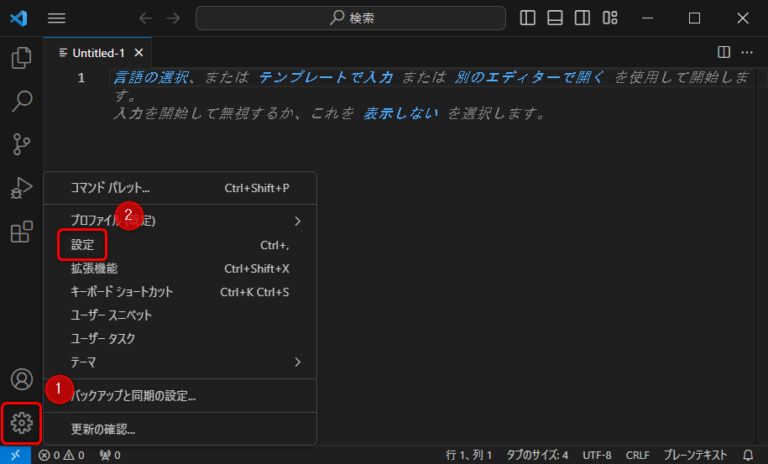768x464 pixels.
Task: Open the editor more actions (…) menu
Action: (x=748, y=52)
